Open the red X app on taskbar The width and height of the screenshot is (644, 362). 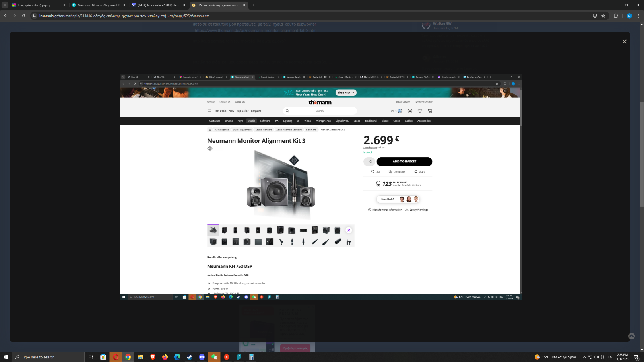[x=227, y=357]
